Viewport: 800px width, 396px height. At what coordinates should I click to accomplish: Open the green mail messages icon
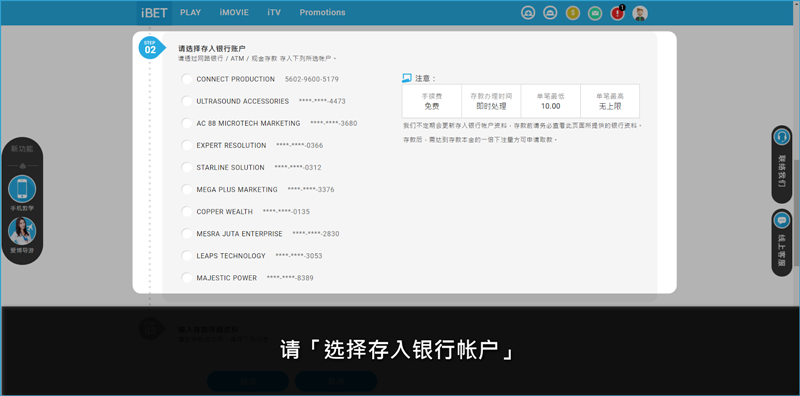tap(594, 13)
